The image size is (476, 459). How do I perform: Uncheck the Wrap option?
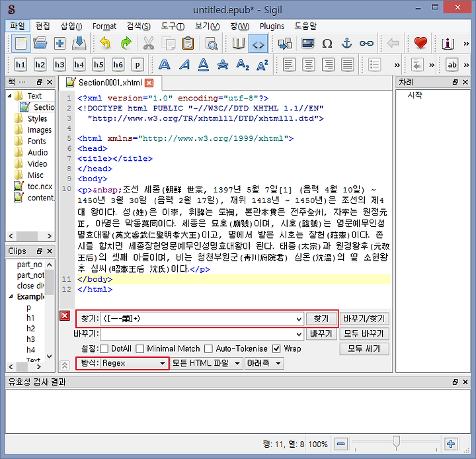(x=276, y=349)
